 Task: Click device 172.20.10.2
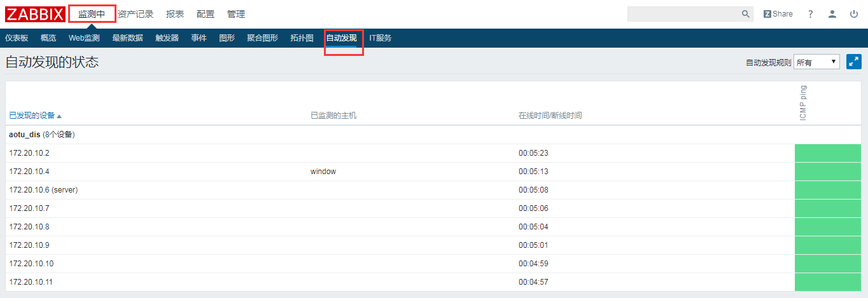tap(29, 153)
